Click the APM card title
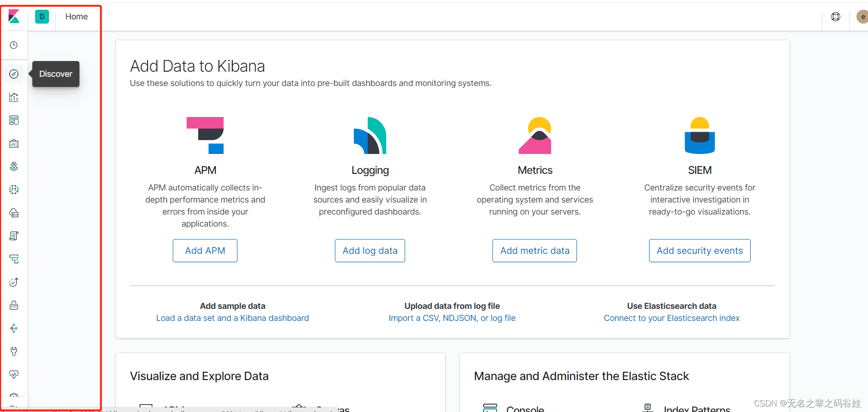This screenshot has width=868, height=412. (205, 170)
